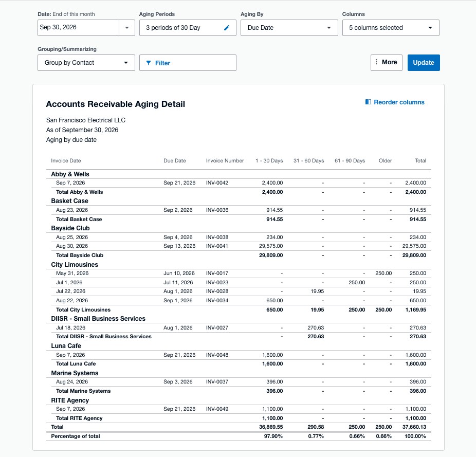Open the More options button

coord(386,63)
